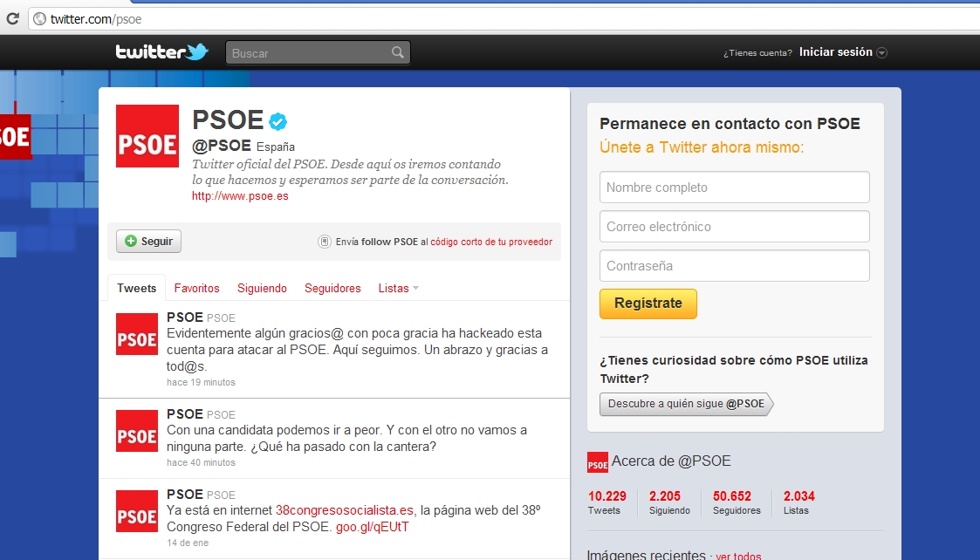Click the PSOE author name on the candidata tweet
The image size is (980, 560).
click(184, 413)
